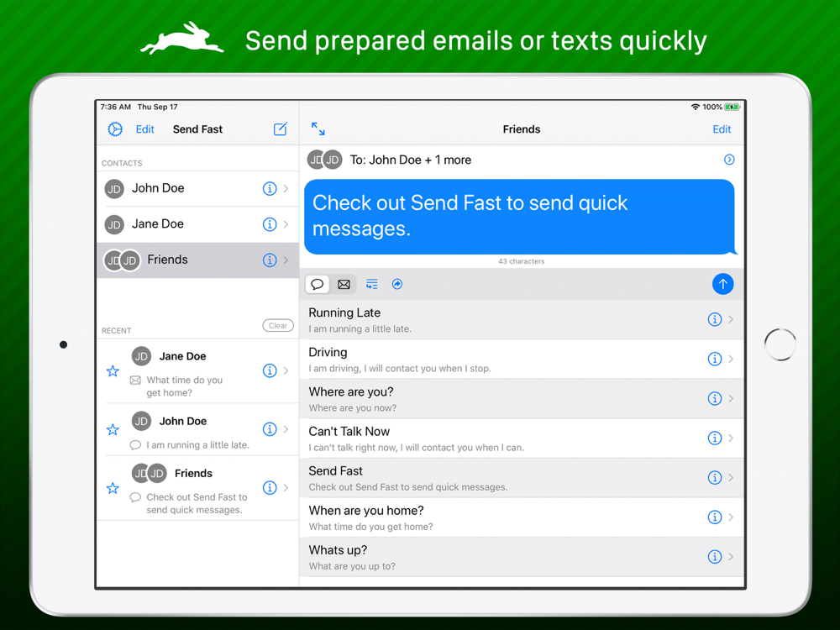
Task: Select the Where are you? message
Action: tap(522, 398)
